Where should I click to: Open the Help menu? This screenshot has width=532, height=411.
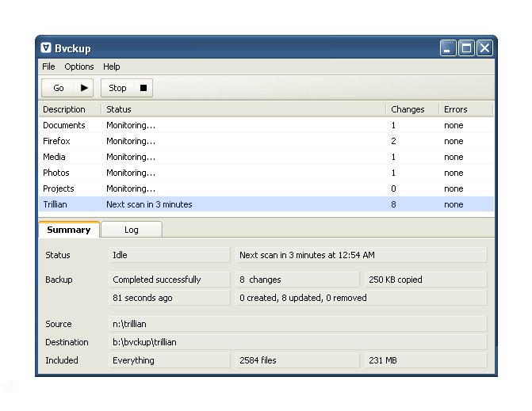(111, 67)
